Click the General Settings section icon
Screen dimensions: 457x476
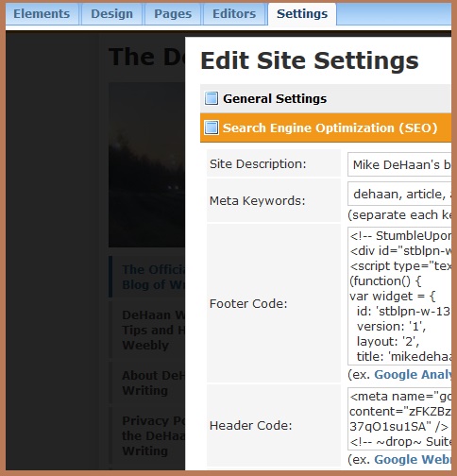(x=212, y=98)
